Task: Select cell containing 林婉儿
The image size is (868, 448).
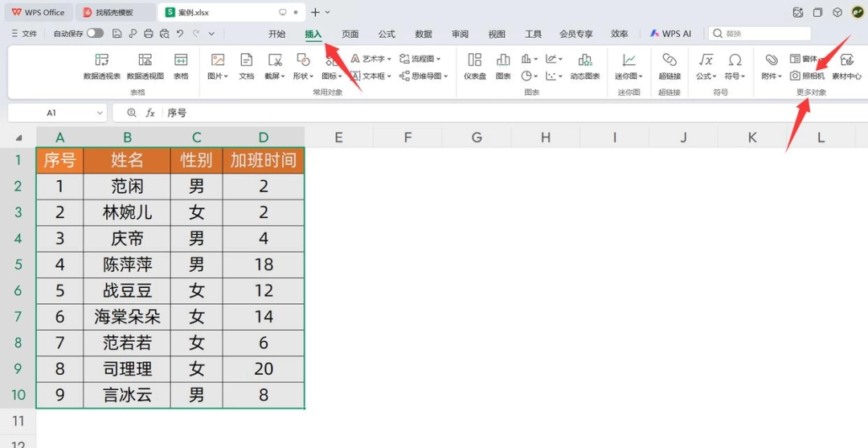Action: [127, 212]
